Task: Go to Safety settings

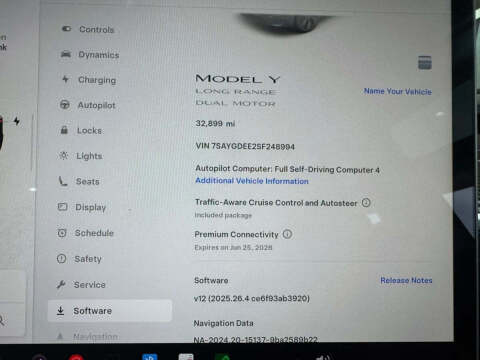Action: (x=79, y=259)
